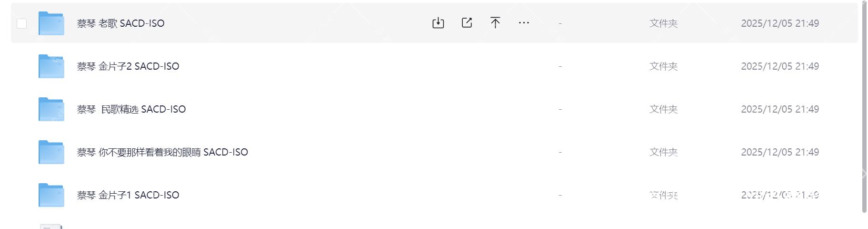Click the 蔡琴 金片子1 SACD-ISO folder icon
This screenshot has width=868, height=229.
51,195
